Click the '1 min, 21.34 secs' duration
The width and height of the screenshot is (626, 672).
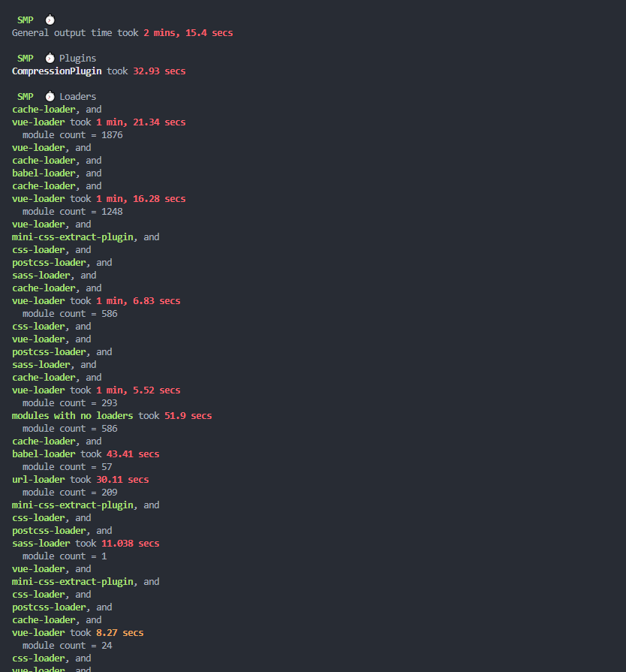140,122
